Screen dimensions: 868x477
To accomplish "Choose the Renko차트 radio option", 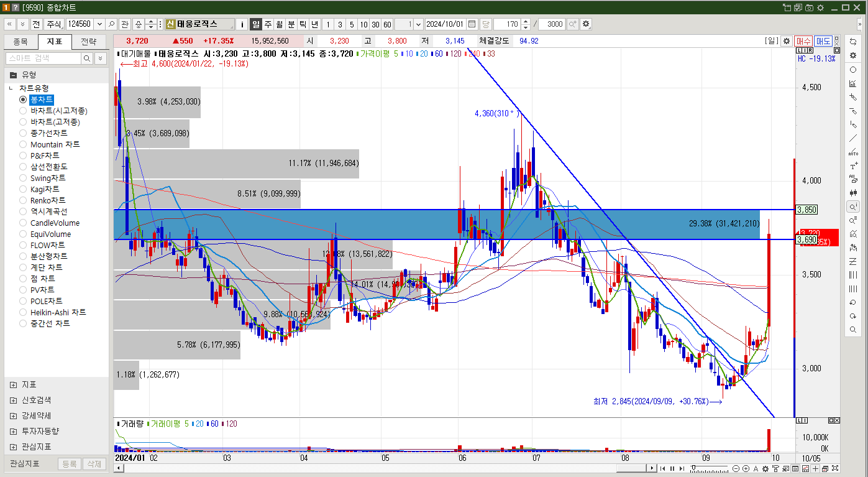I will pos(23,200).
